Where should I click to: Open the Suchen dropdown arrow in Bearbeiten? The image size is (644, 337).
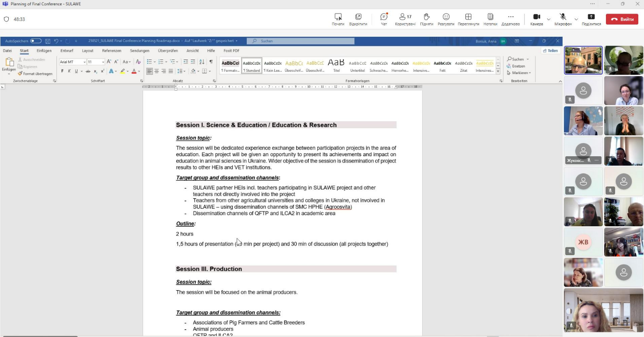pyautogui.click(x=528, y=59)
